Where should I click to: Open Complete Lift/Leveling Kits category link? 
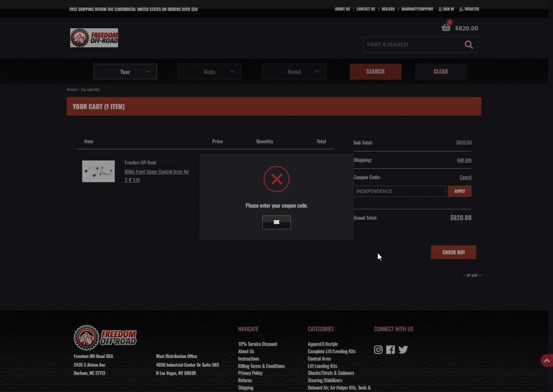click(332, 351)
